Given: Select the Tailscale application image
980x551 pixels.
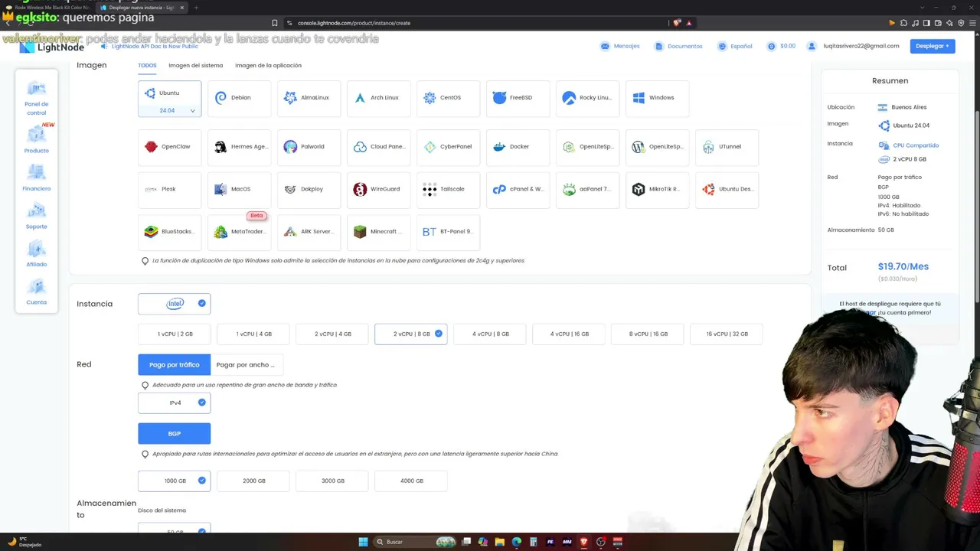Looking at the screenshot, I should click(448, 189).
